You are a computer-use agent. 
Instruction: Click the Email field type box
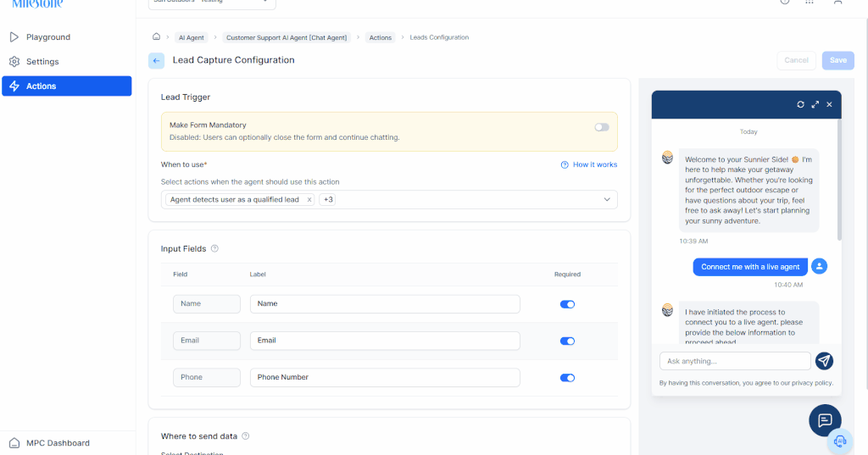pyautogui.click(x=207, y=341)
